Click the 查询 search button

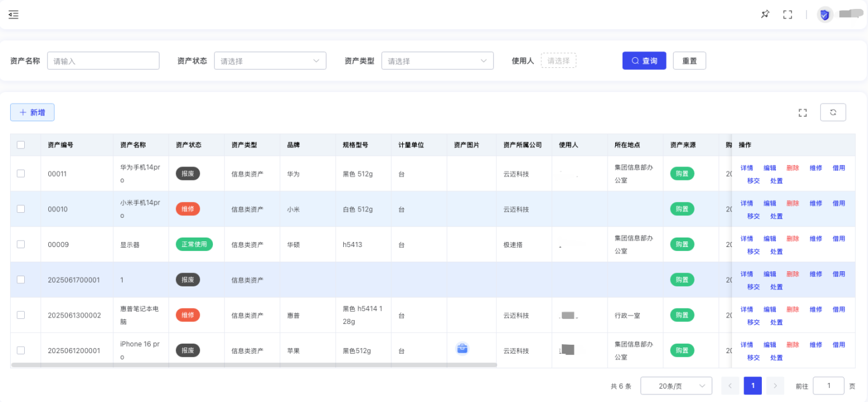[x=644, y=61]
